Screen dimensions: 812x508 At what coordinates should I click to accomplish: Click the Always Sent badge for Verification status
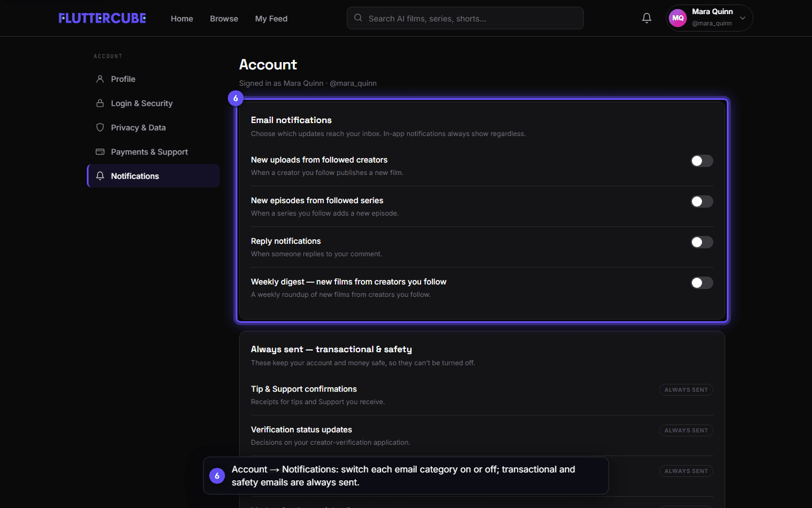point(686,431)
